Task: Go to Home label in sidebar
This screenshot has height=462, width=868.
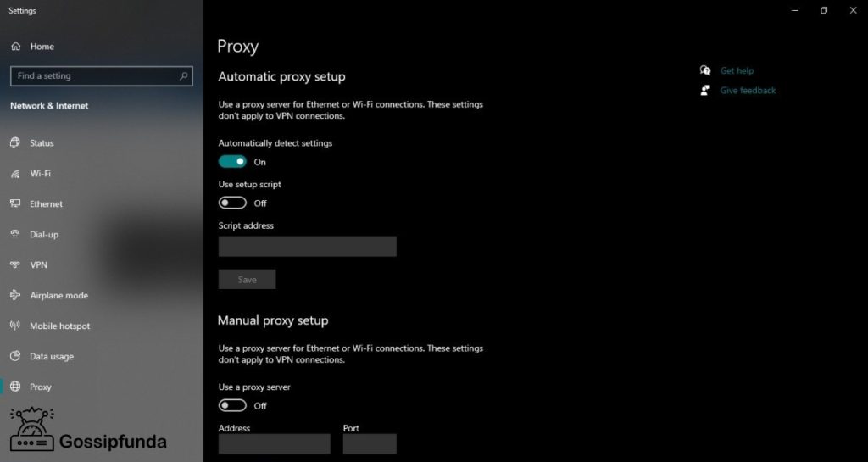Action: click(x=42, y=47)
